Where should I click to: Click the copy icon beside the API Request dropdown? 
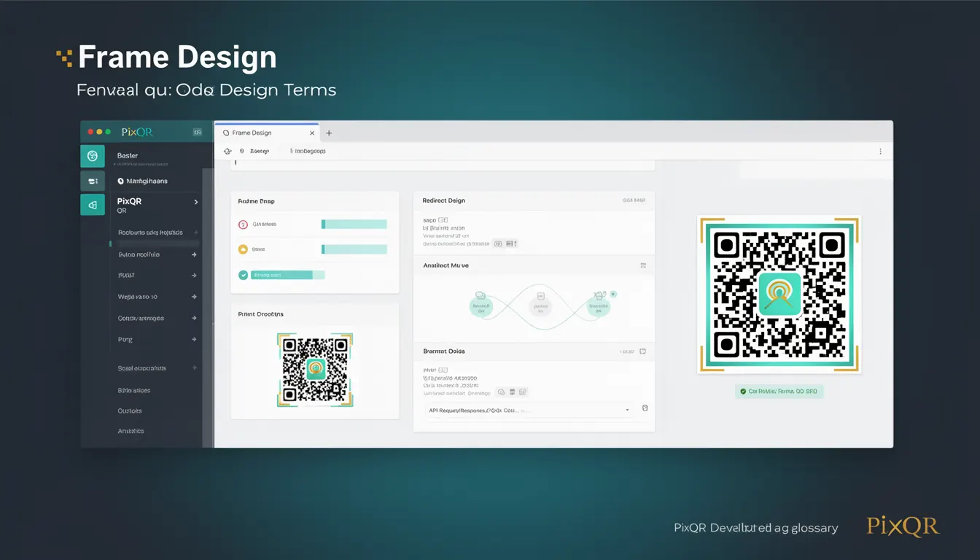click(645, 408)
